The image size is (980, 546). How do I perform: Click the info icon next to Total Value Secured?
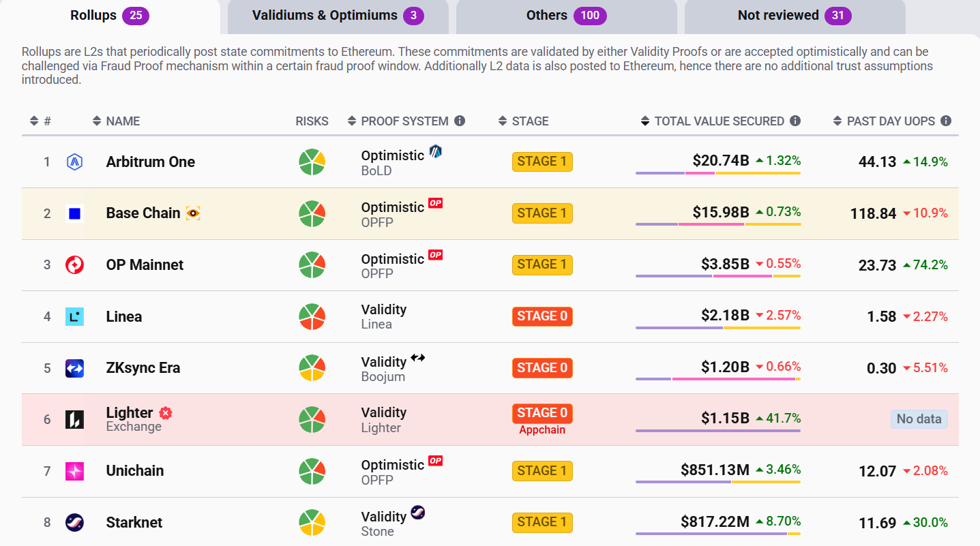(795, 121)
